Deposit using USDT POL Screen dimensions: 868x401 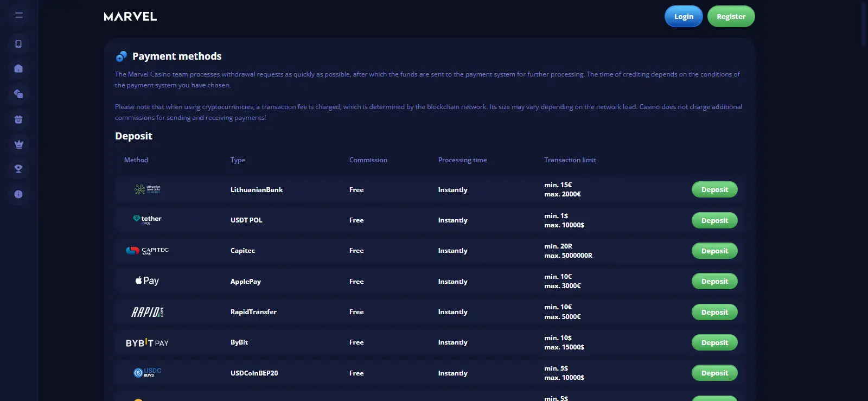[714, 220]
